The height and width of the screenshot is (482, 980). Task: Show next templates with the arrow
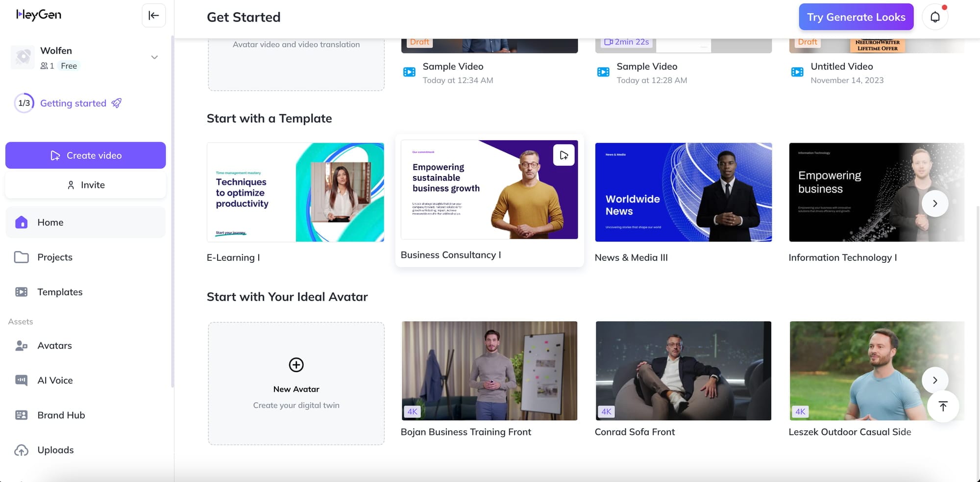coord(935,203)
